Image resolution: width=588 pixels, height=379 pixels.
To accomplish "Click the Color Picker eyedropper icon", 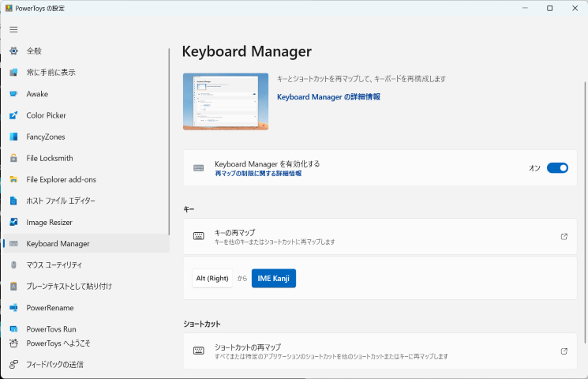I will click(x=13, y=115).
